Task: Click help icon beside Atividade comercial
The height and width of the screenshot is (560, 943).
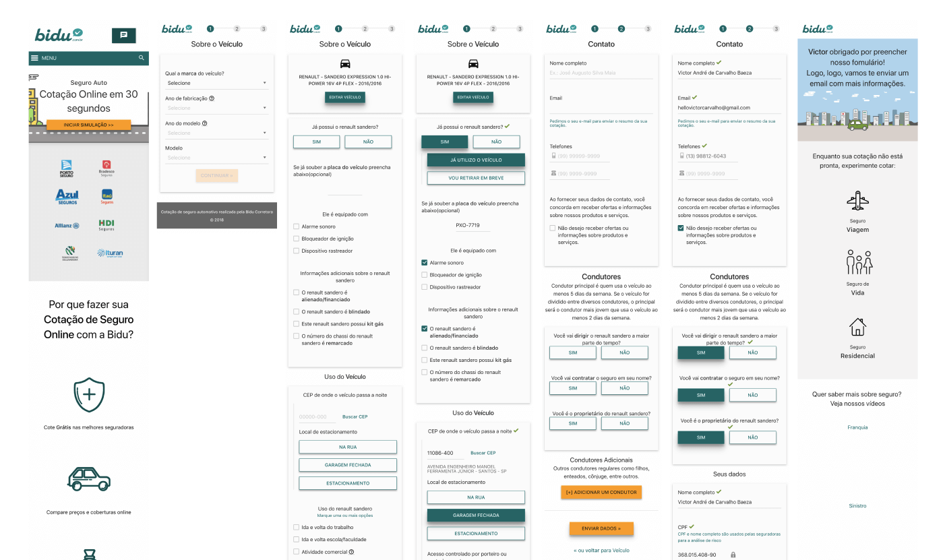Action: click(351, 552)
